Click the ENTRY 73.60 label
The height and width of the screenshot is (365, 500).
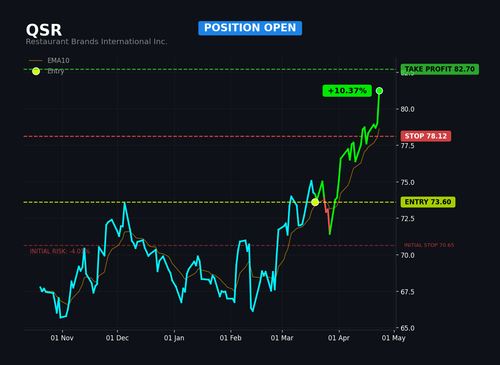coord(428,202)
